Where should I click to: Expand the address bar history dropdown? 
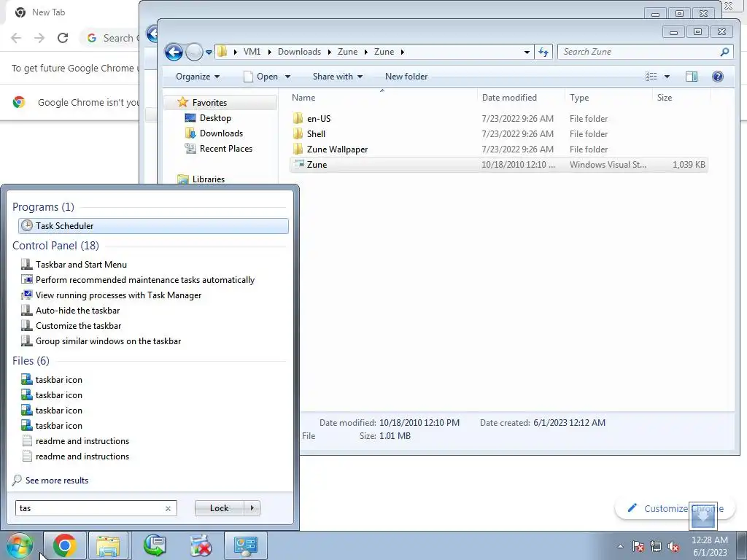click(x=527, y=52)
